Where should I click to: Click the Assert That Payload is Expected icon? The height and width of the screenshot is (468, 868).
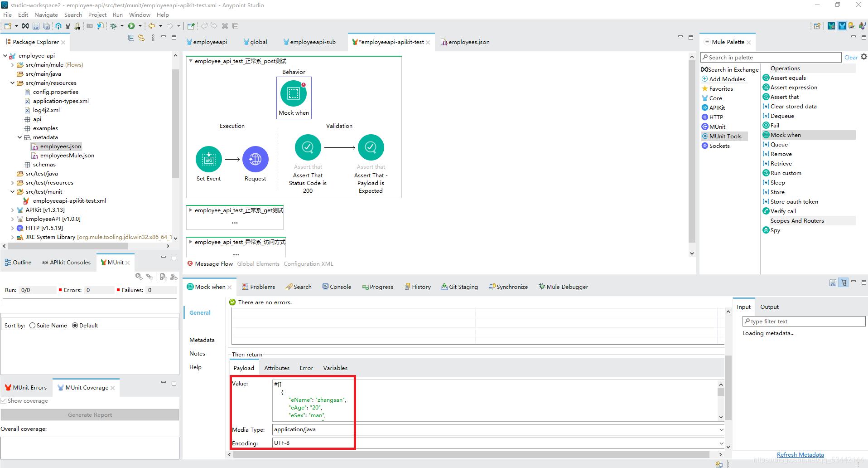(x=371, y=147)
